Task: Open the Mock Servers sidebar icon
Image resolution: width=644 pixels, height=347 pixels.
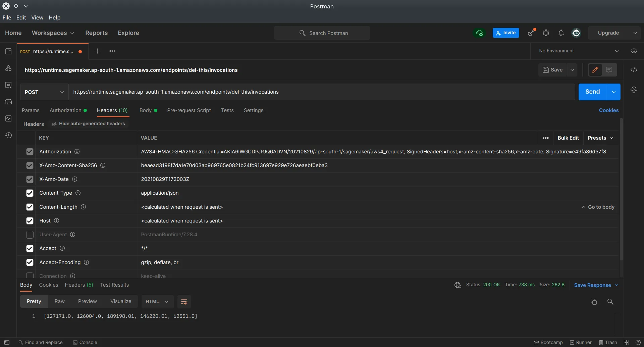Action: point(8,102)
